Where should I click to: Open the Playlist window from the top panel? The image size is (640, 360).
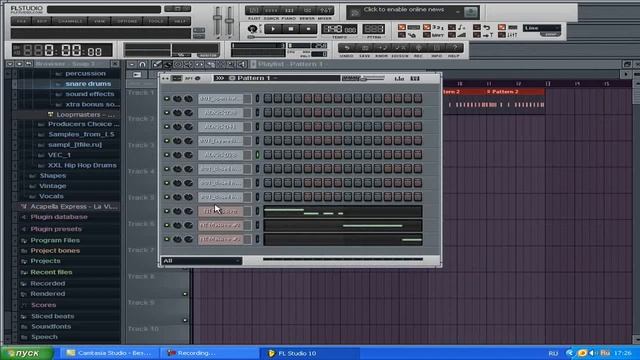click(253, 10)
